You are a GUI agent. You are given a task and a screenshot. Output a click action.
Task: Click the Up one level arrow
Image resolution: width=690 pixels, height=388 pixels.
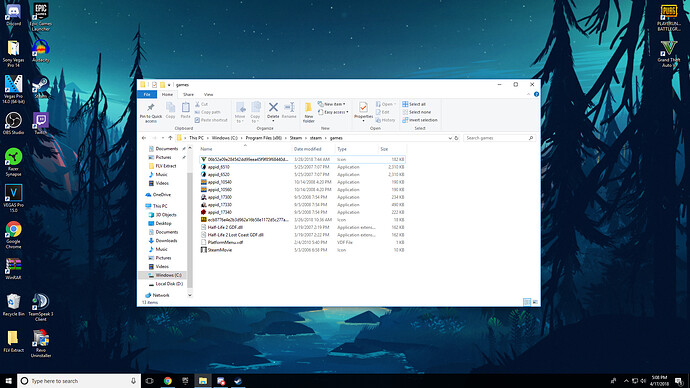click(170, 138)
